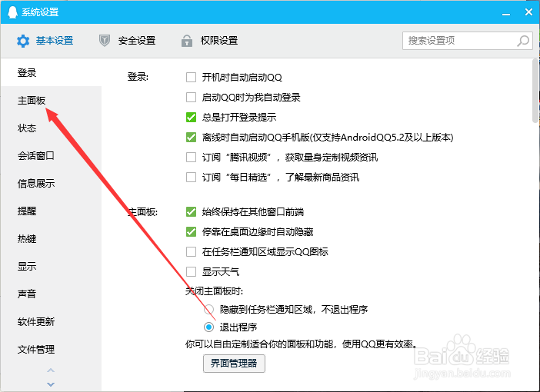Screen dimensions: 540x392
Task: Select 隐藏到任务栏通知区域 radio option
Action: coord(208,309)
